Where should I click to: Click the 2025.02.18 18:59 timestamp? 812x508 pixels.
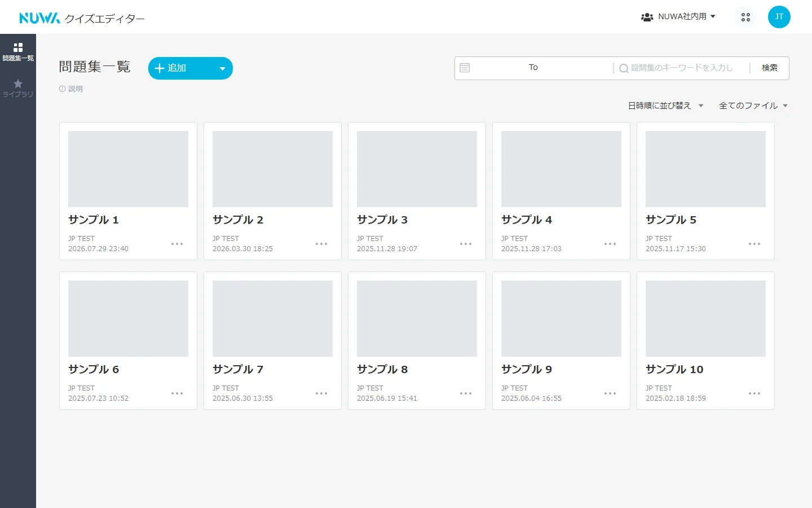676,398
